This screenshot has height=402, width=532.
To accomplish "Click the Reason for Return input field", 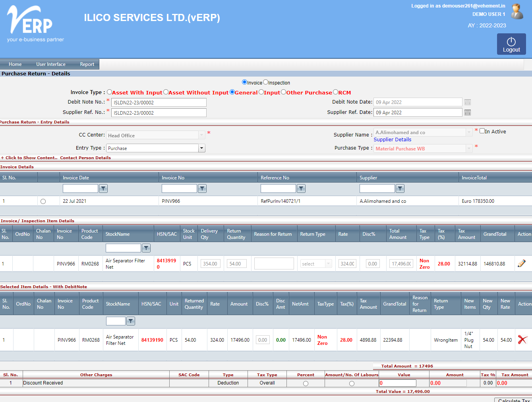I will pyautogui.click(x=274, y=264).
